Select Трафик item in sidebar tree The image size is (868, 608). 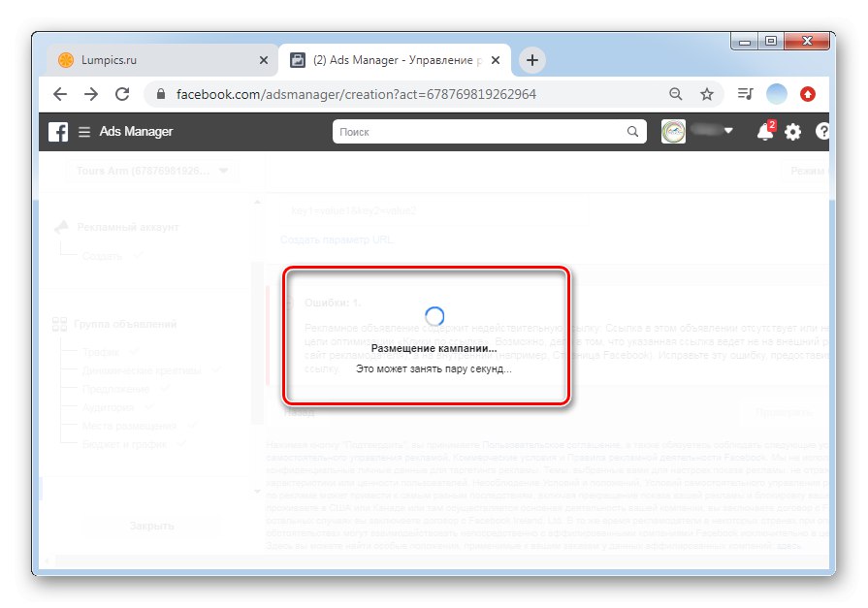tap(100, 352)
